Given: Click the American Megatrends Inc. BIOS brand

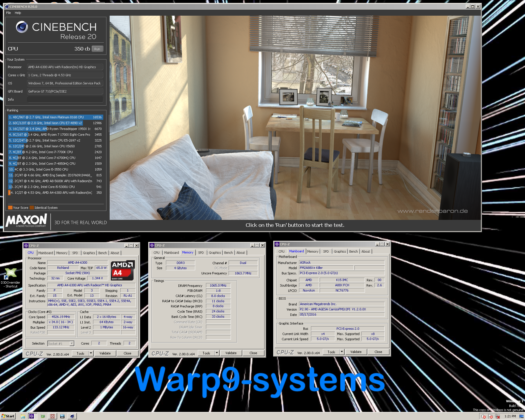Looking at the screenshot, I should coord(342,304).
